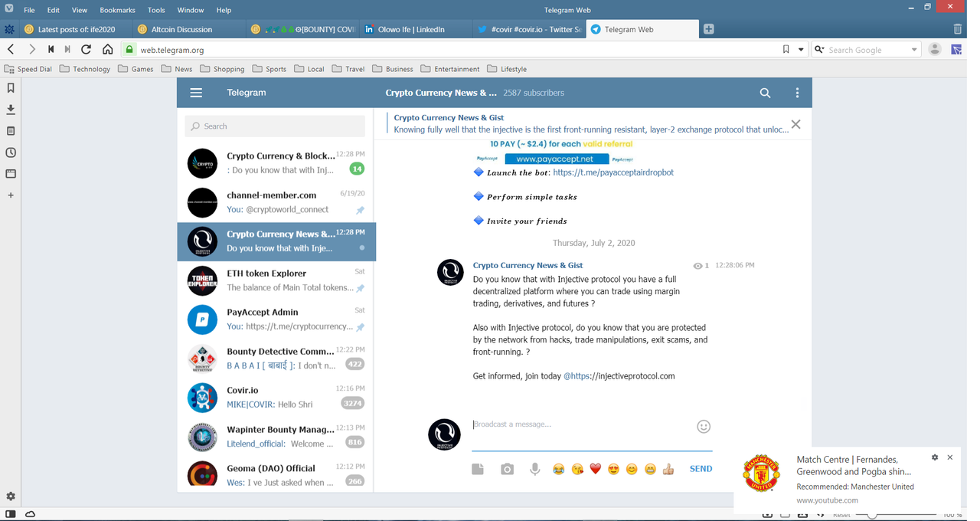Close the pinned message banner

tap(795, 124)
